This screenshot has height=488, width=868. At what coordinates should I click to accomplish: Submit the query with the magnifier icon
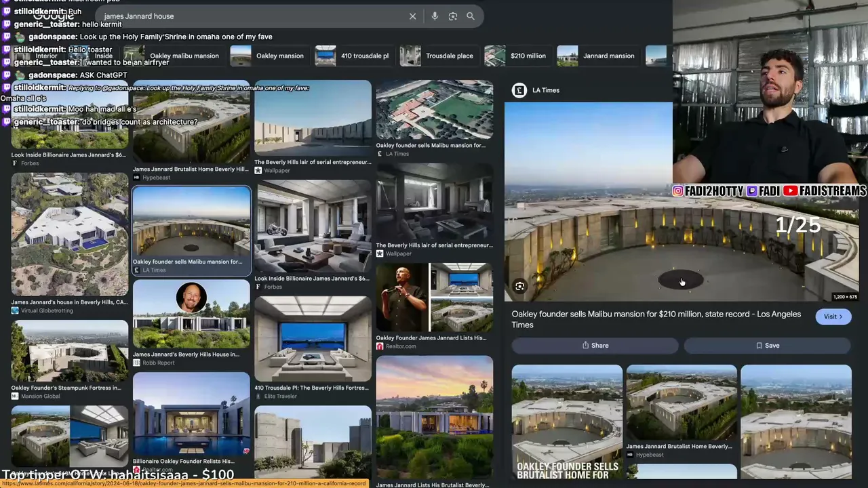tap(471, 16)
